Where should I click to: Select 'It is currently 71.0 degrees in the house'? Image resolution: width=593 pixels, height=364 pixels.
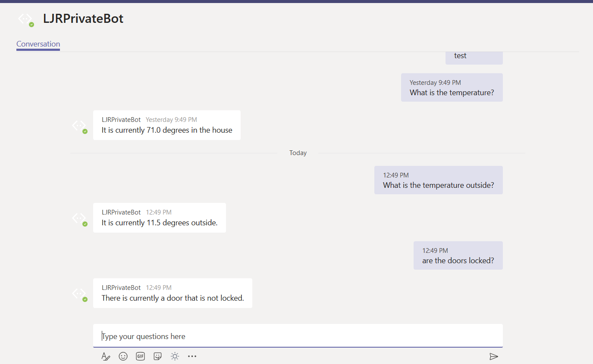pos(167,130)
